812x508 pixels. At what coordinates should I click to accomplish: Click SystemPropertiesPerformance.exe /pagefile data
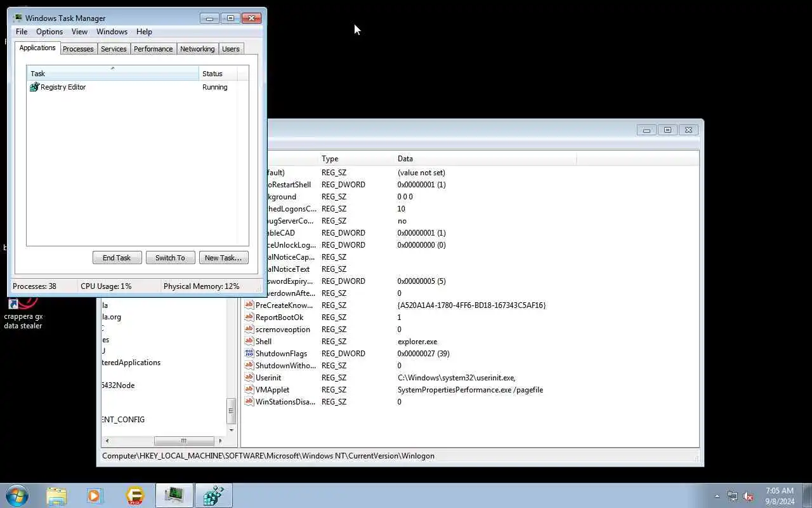pos(470,390)
